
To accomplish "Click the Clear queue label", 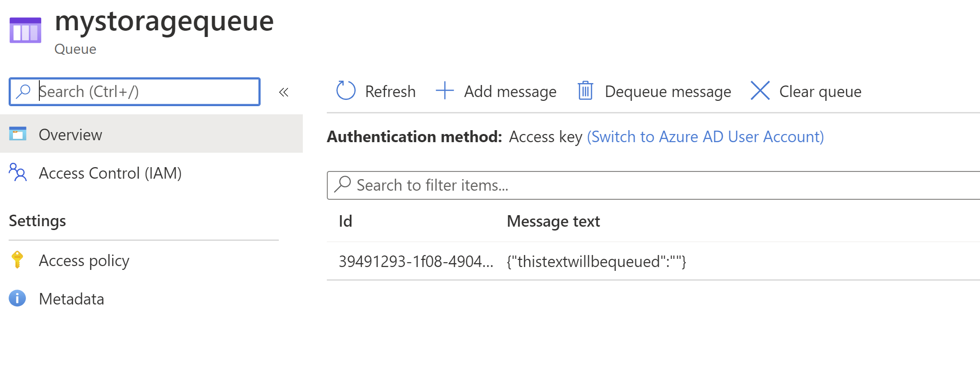I will click(x=820, y=91).
